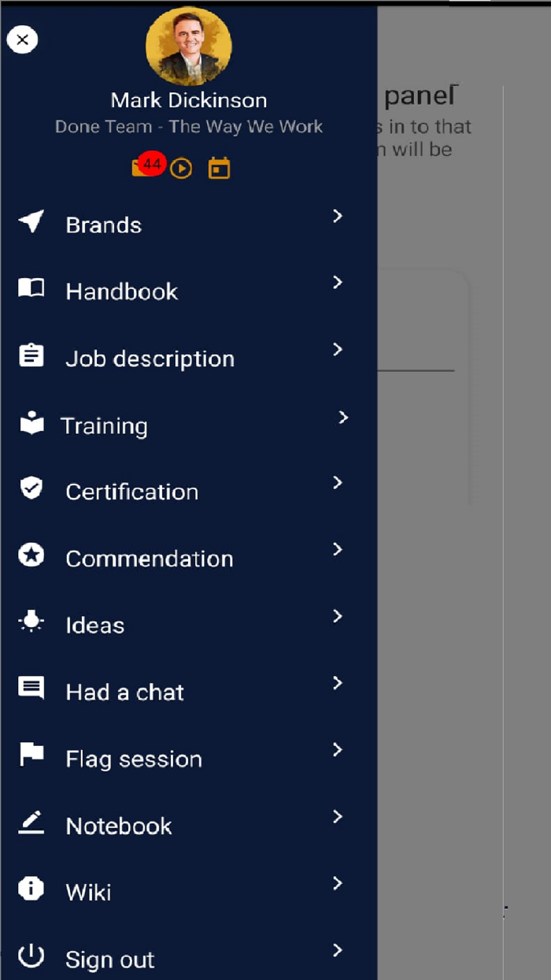Expand the Notebook item chevron
The height and width of the screenshot is (980, 551).
(x=338, y=817)
